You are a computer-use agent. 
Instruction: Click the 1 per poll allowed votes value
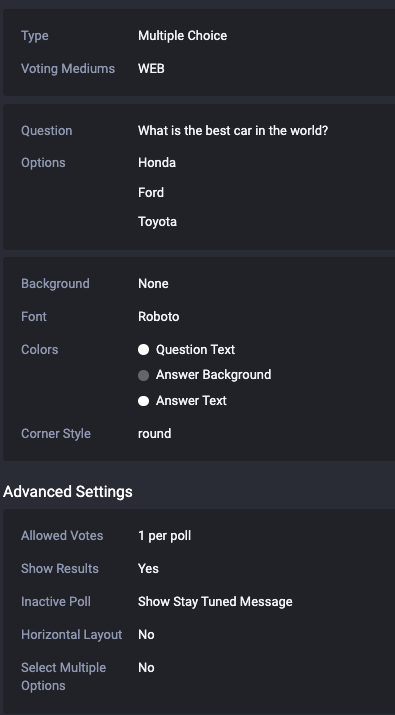165,536
